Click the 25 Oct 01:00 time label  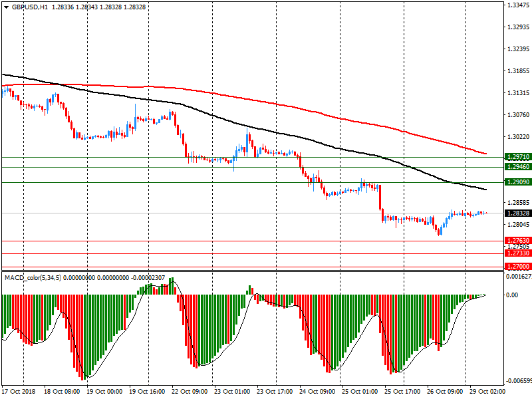pos(360,392)
